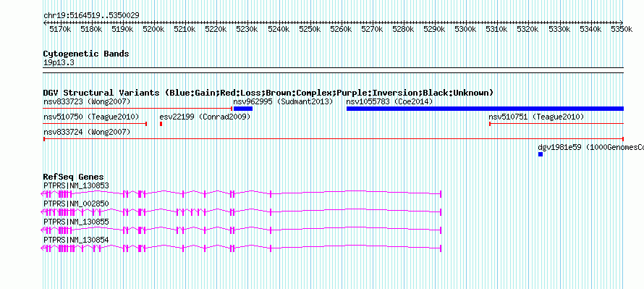Click the nsv510751 (Teague2010) label
The width and height of the screenshot is (644, 289).
point(536,117)
